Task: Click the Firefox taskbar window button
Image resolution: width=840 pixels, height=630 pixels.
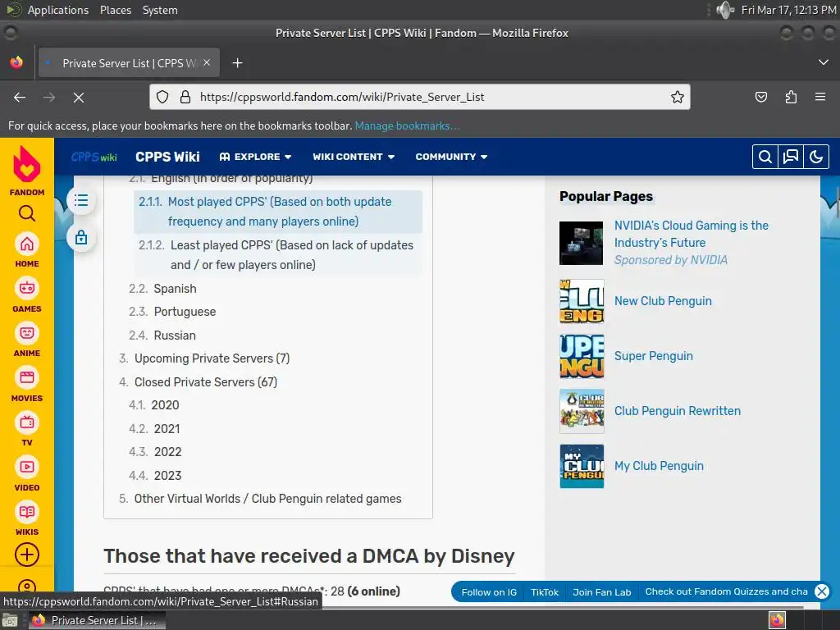Action: (97, 620)
